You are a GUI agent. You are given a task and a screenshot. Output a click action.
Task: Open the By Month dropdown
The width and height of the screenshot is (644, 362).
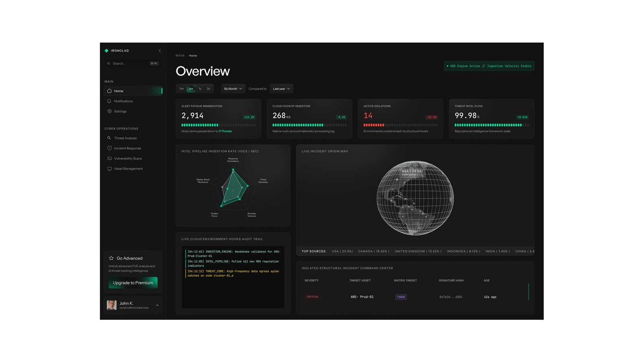233,89
